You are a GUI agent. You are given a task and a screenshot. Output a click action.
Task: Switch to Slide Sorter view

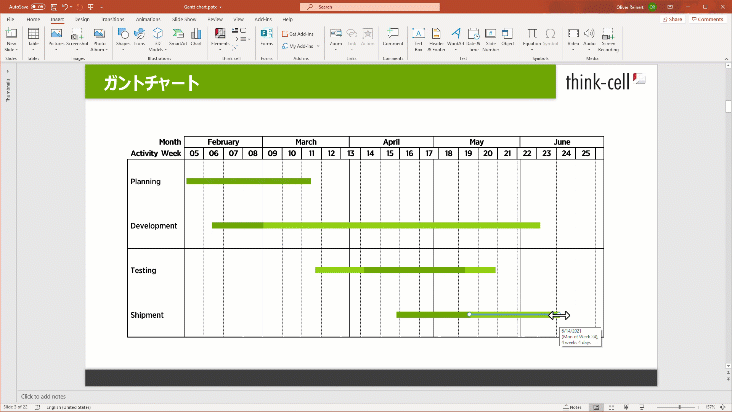click(x=611, y=407)
